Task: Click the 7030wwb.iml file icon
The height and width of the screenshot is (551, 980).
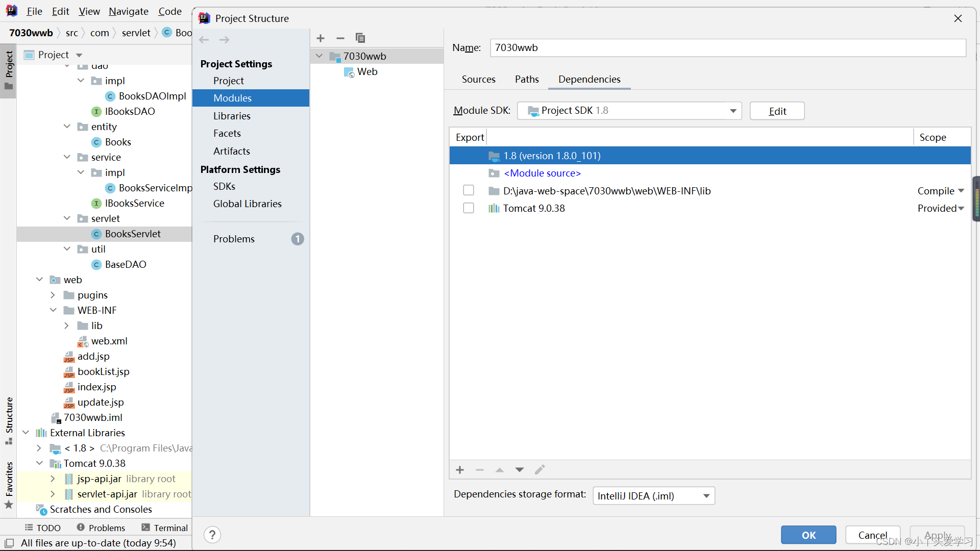Action: click(x=56, y=418)
